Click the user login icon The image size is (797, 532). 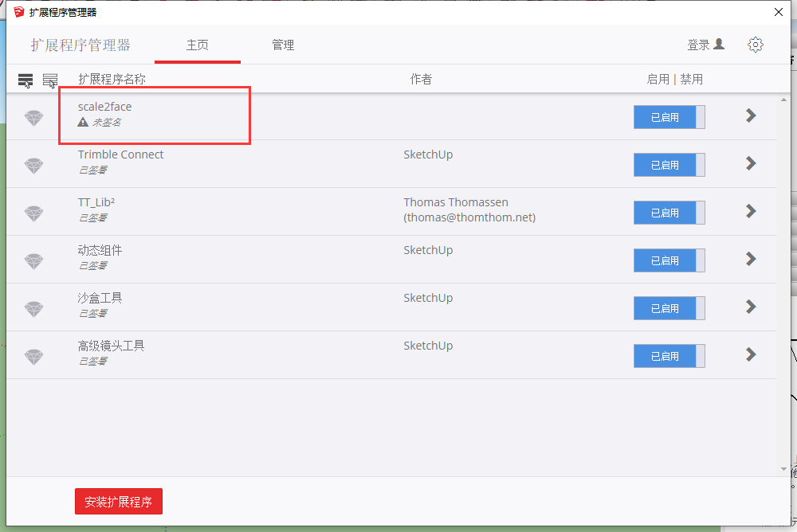(x=719, y=45)
